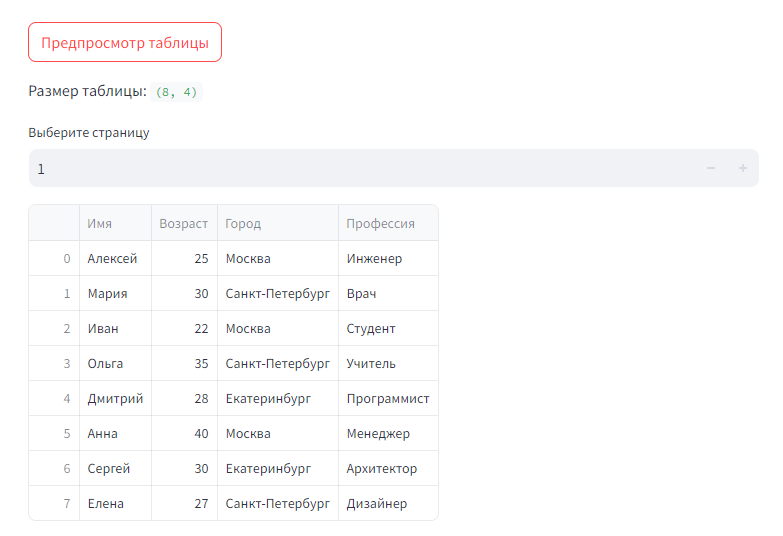
Task: Click Ольга's city Санкт-Петербург
Action: (278, 363)
